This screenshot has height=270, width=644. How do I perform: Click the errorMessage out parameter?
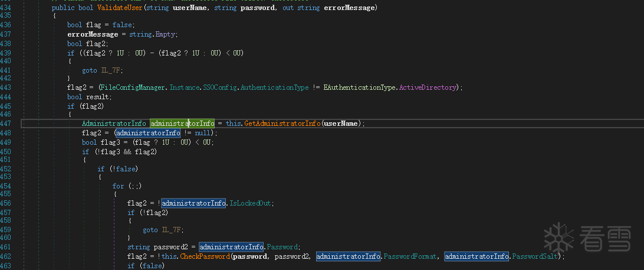(350, 8)
